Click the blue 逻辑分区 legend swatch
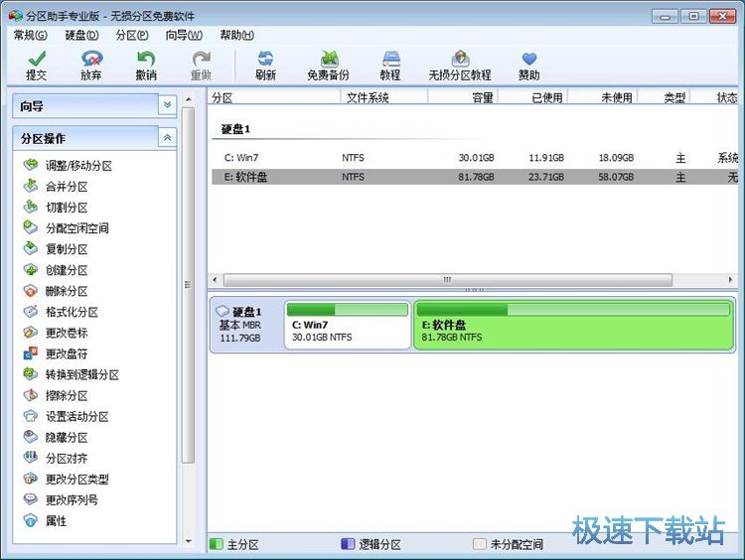This screenshot has height=560, width=745. pyautogui.click(x=348, y=544)
